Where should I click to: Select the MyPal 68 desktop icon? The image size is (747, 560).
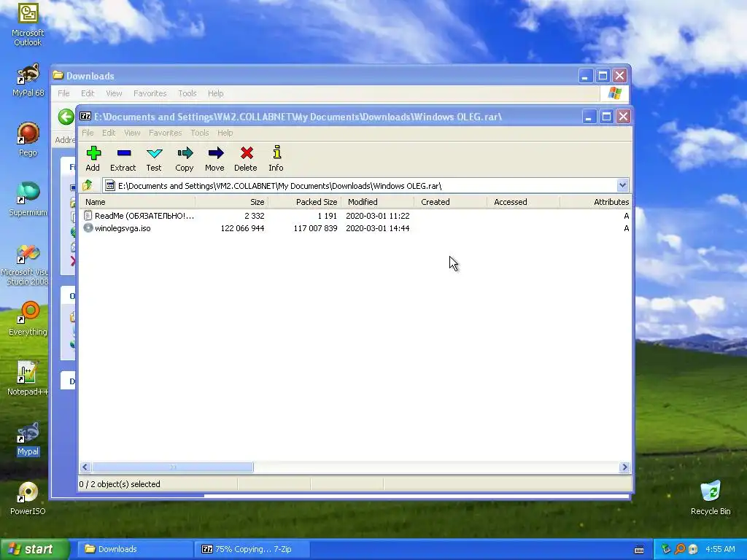point(28,80)
